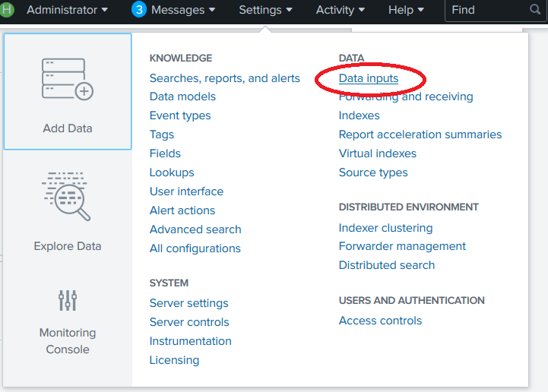
Task: Expand the Administrator dropdown
Action: coord(67,10)
